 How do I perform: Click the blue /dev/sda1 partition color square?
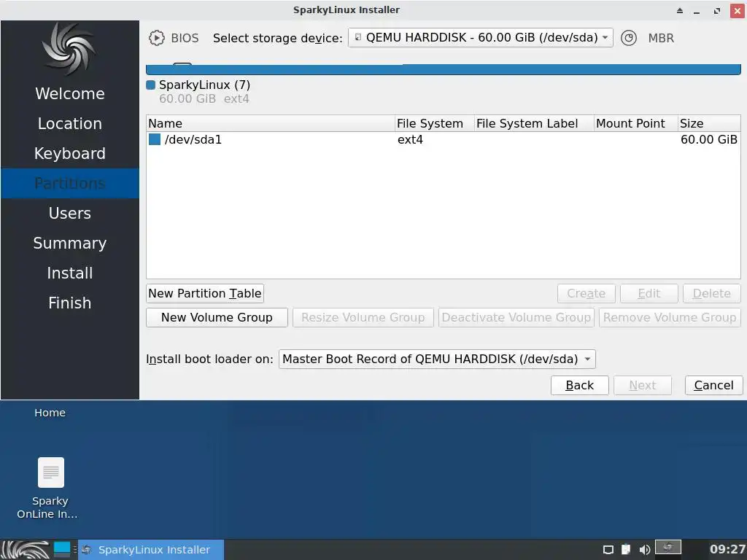point(155,139)
